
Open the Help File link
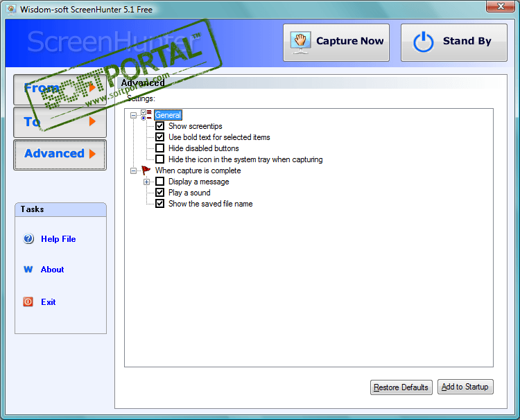[58, 238]
